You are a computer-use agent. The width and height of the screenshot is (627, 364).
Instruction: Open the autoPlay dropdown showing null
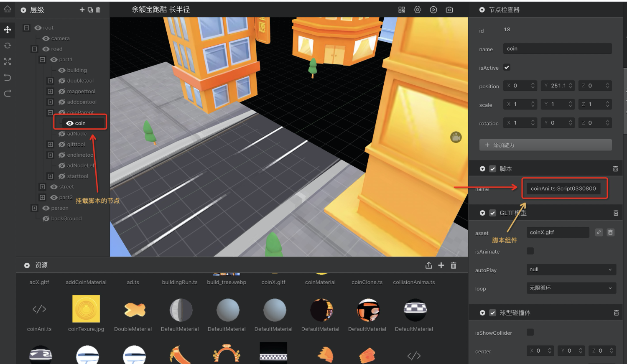571,270
